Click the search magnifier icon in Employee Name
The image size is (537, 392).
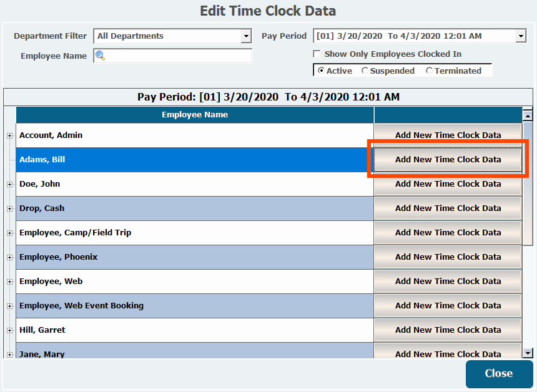point(100,56)
